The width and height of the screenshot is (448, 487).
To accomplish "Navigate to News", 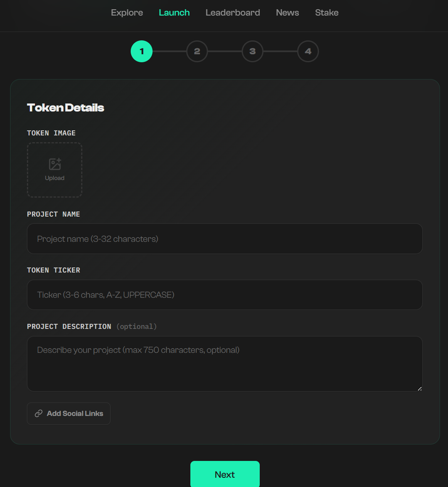I will click(287, 13).
